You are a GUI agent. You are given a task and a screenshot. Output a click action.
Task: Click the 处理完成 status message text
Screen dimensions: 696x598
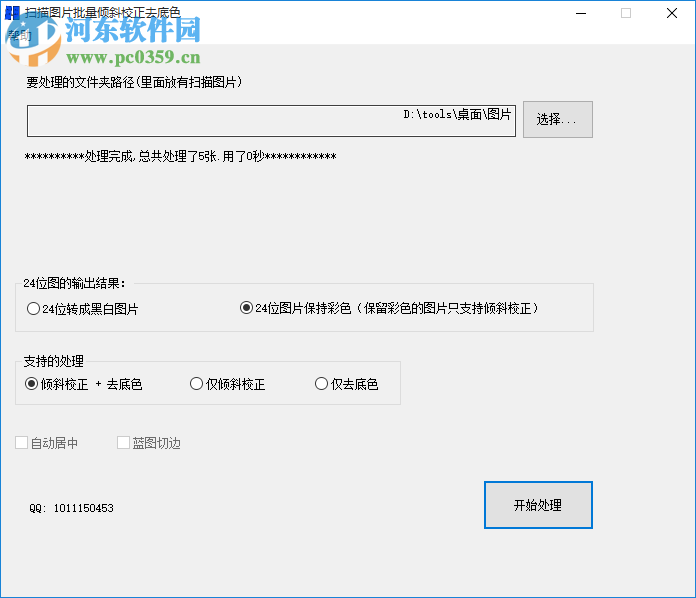click(x=180, y=156)
